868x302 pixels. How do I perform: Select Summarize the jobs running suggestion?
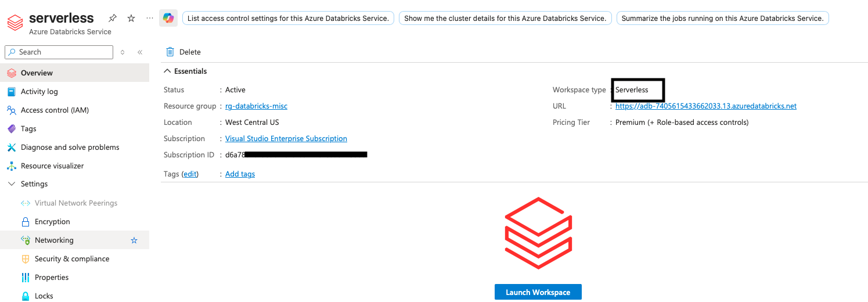tap(722, 18)
